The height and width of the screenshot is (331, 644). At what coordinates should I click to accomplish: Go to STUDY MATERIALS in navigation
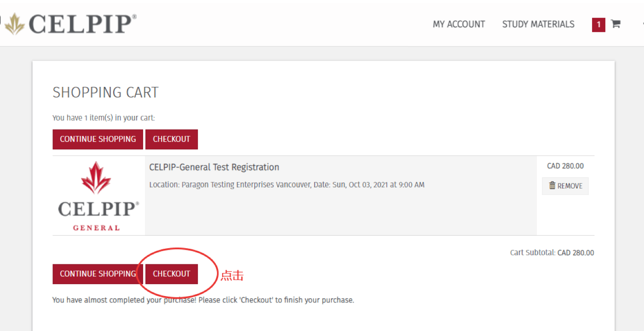[x=538, y=24]
